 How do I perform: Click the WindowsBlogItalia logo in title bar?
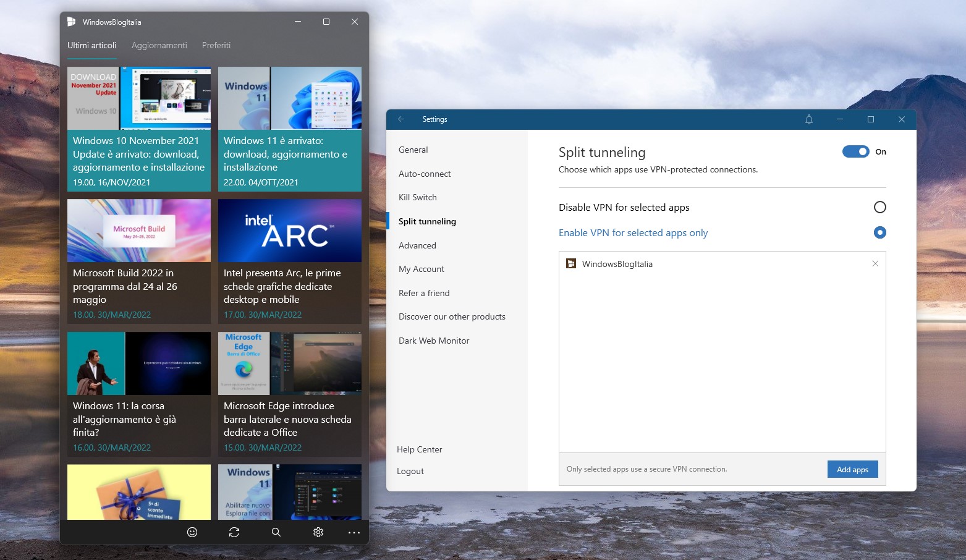click(x=71, y=22)
